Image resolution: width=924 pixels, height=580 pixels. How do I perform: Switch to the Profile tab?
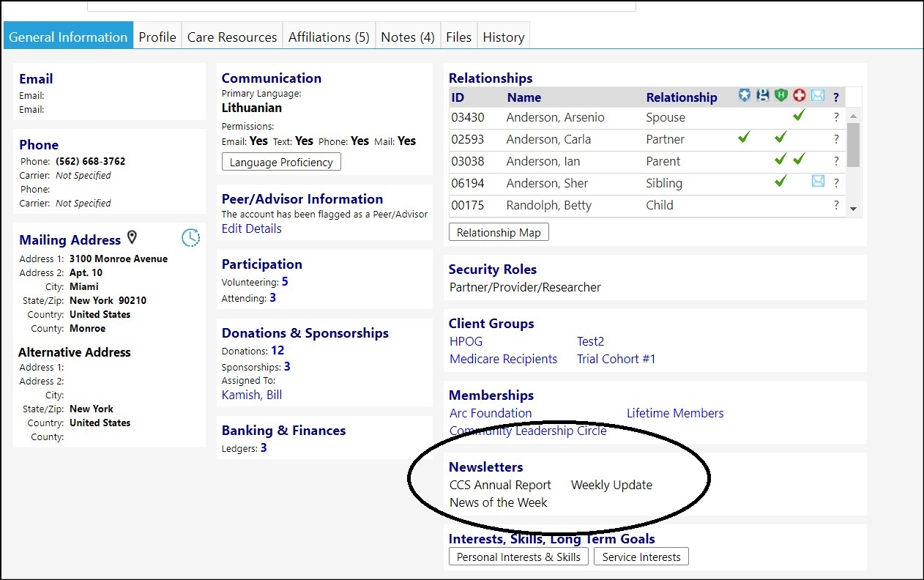point(157,37)
